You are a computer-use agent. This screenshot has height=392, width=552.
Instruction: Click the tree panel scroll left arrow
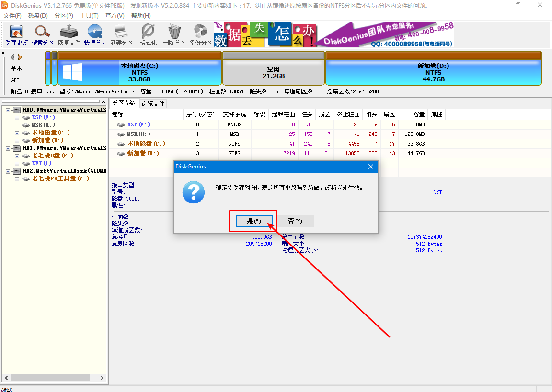(6, 378)
